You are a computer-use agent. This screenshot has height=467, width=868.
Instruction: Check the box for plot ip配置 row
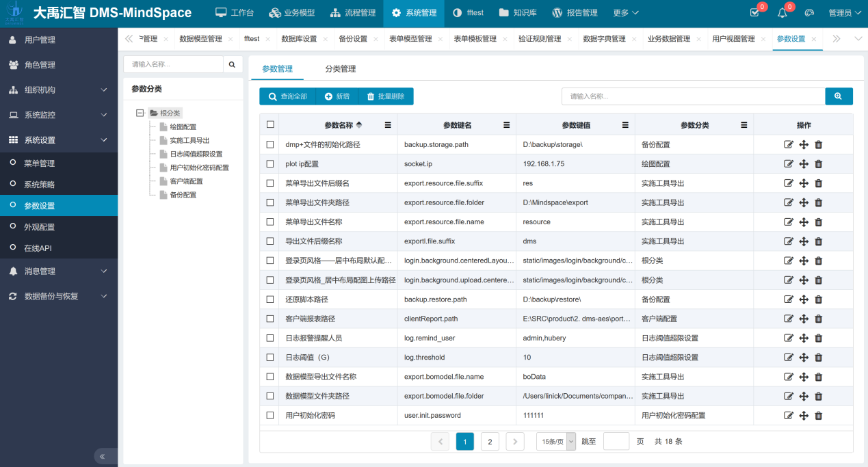click(270, 164)
